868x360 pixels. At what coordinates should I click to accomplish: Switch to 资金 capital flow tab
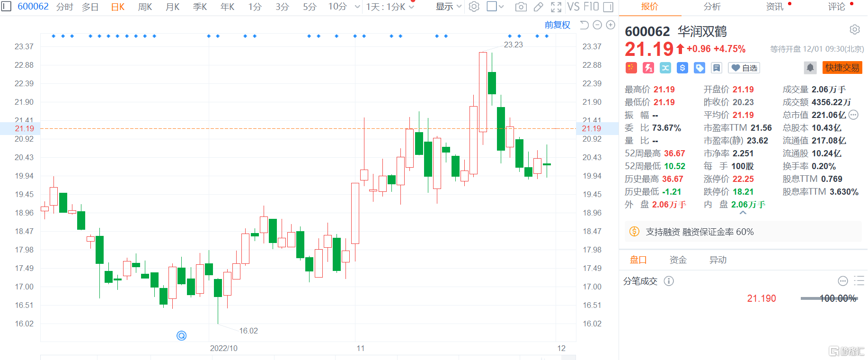(x=678, y=260)
